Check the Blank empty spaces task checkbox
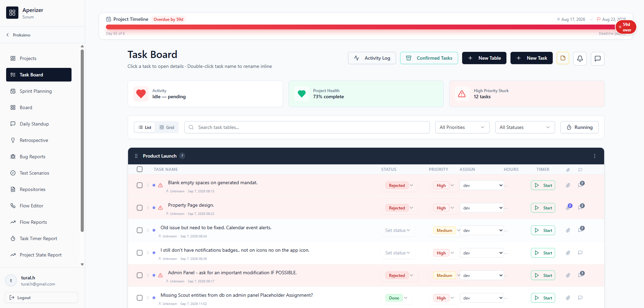The width and height of the screenshot is (644, 308). [x=140, y=185]
